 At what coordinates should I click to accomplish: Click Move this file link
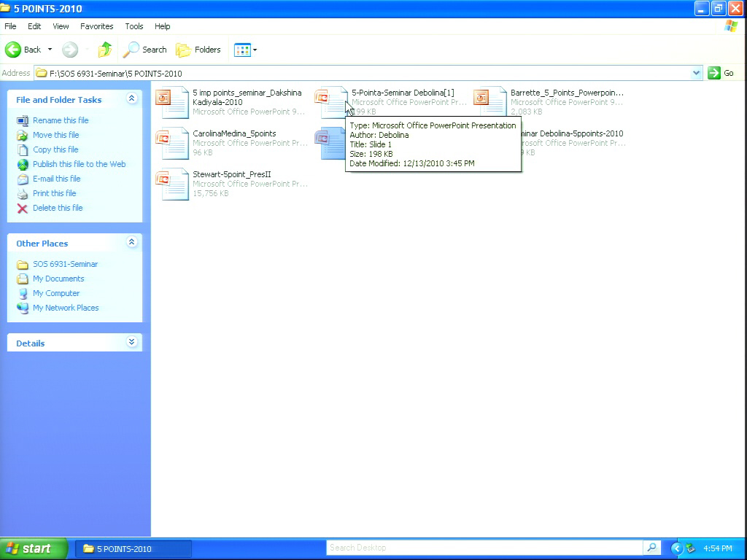pos(55,135)
